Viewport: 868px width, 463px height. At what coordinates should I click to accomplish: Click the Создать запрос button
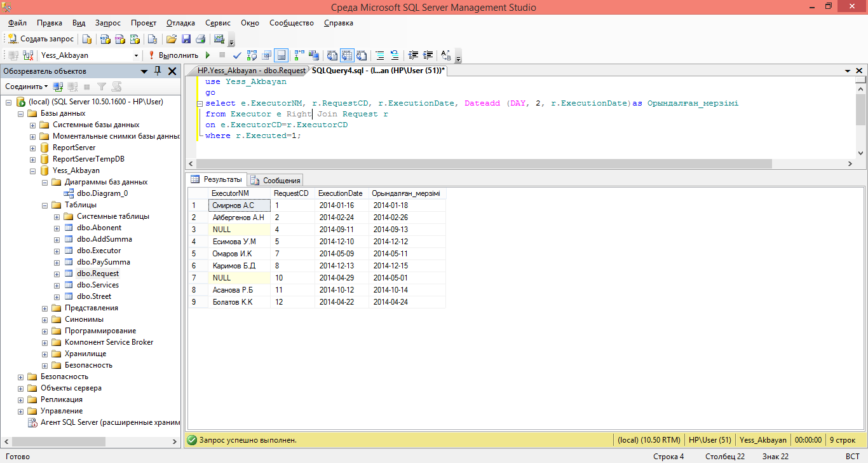pos(41,39)
